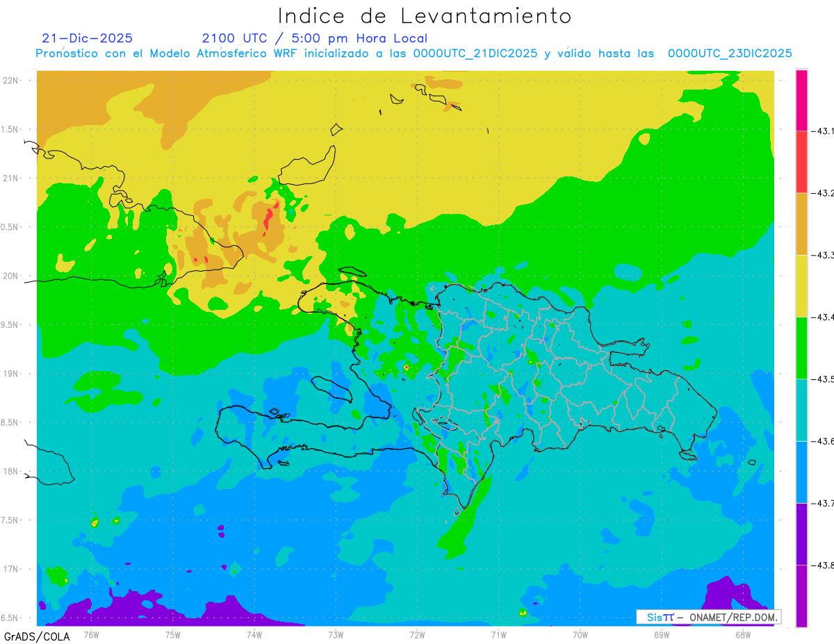834x644 pixels.
Task: Click the "18N" latitude label
Action: pos(10,471)
